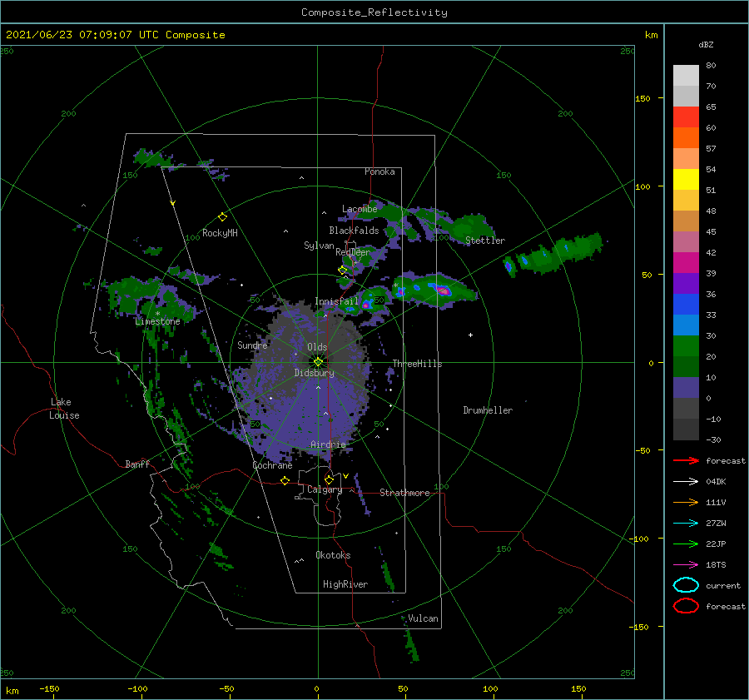
Task: Click the Vulcan label
Action: 423,618
